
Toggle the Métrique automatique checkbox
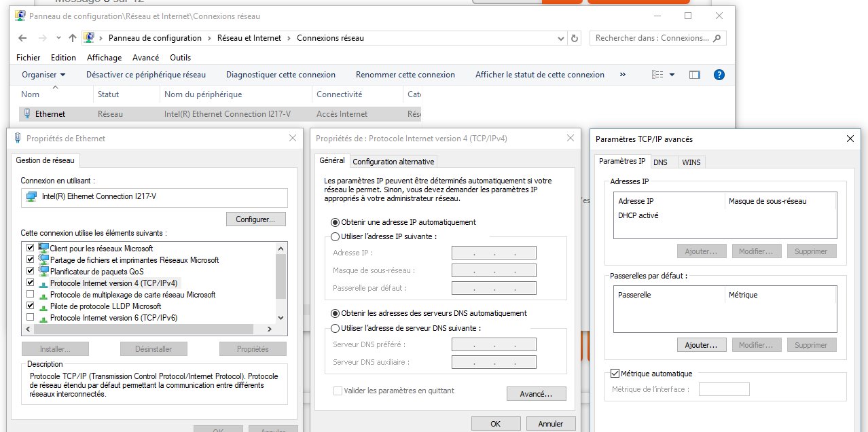615,374
